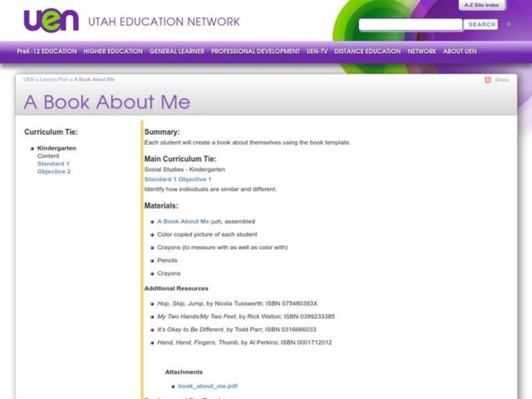Click the UEN logo
This screenshot has height=399, width=532.
coord(51,21)
